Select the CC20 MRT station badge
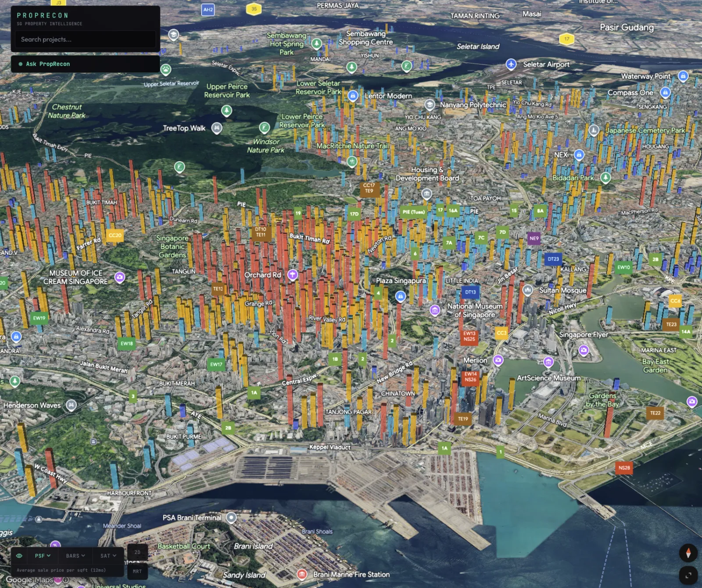 [x=115, y=235]
